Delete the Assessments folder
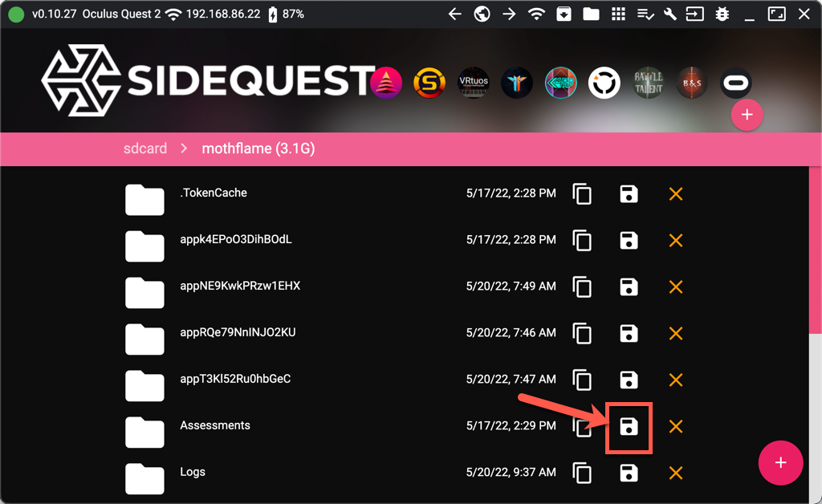The height and width of the screenshot is (504, 822). (676, 426)
